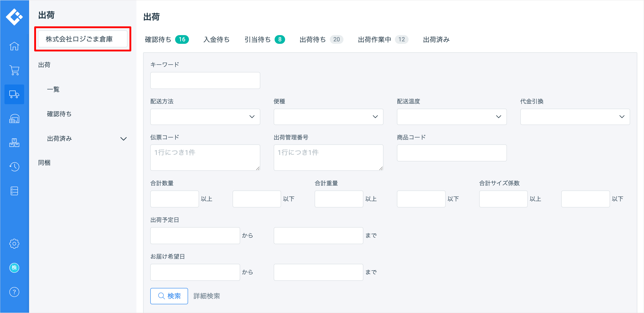Open the shopping cart orders icon
Image resolution: width=644 pixels, height=313 pixels.
tap(14, 70)
